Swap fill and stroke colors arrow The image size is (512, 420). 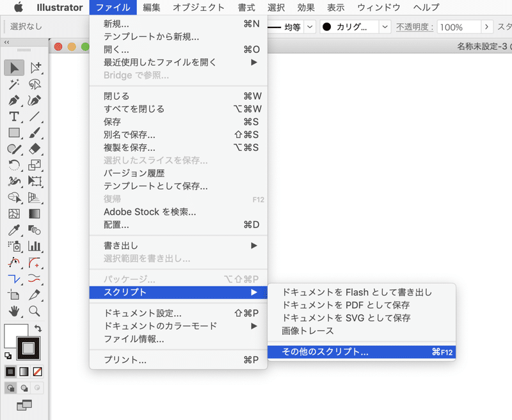tap(38, 328)
